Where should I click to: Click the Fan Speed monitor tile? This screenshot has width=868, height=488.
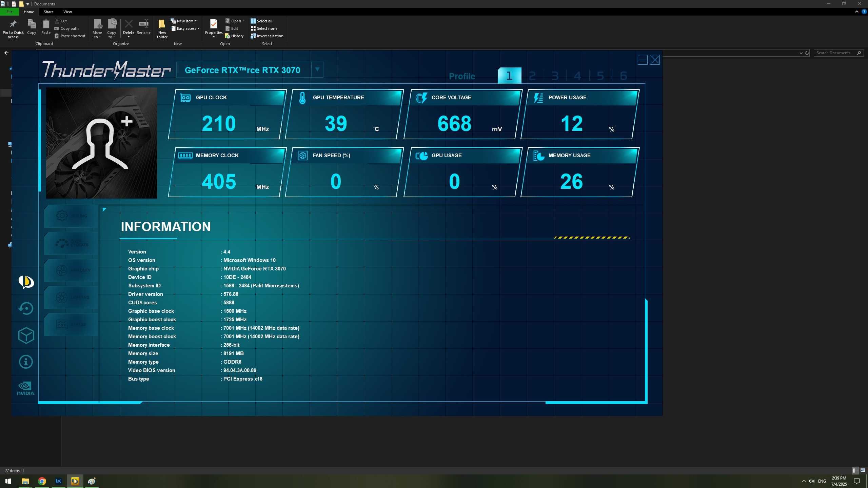click(344, 172)
